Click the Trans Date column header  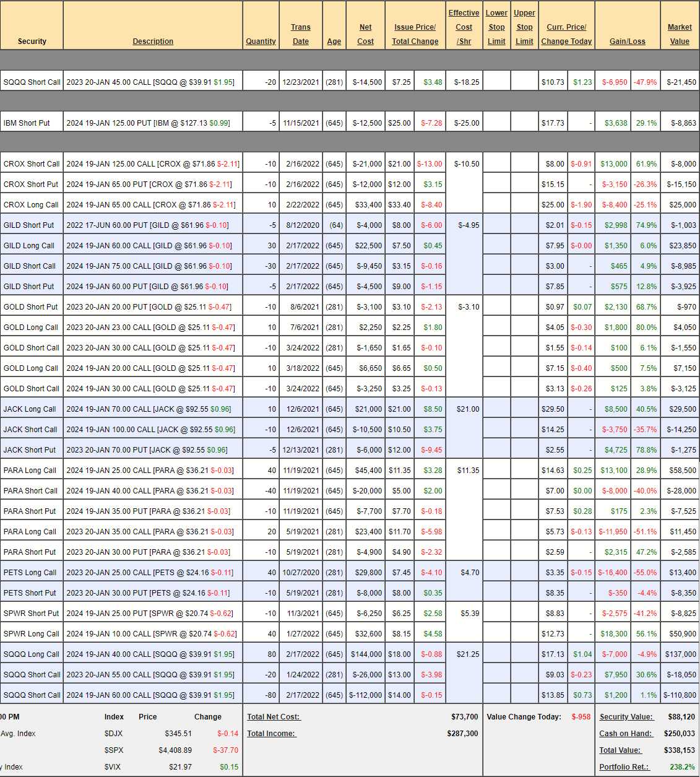(301, 34)
